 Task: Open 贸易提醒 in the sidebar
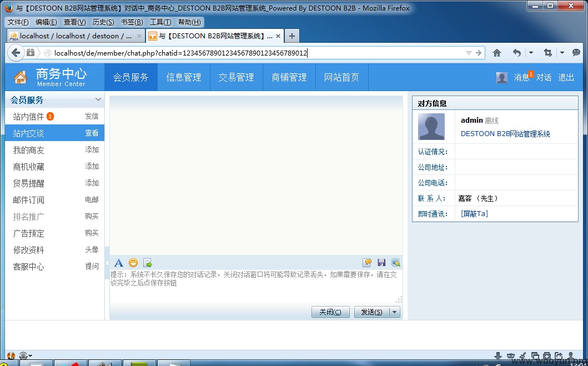28,183
